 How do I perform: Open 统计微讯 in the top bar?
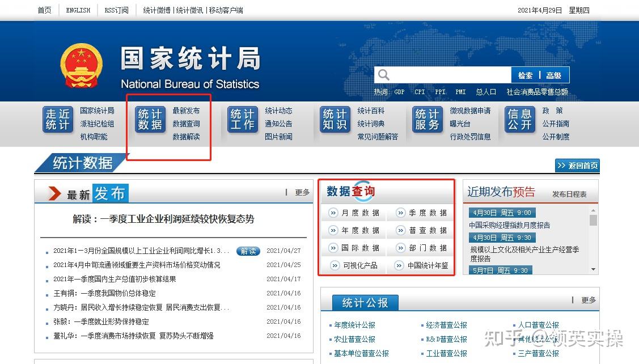tap(189, 10)
